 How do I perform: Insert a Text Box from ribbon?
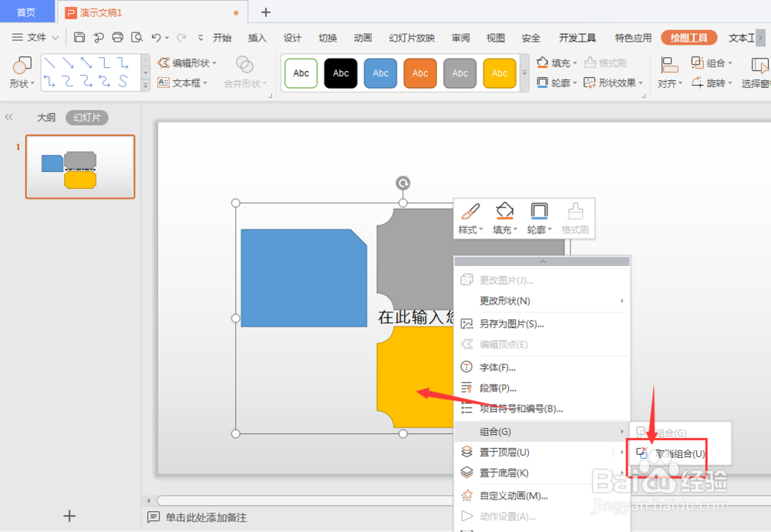click(x=183, y=83)
